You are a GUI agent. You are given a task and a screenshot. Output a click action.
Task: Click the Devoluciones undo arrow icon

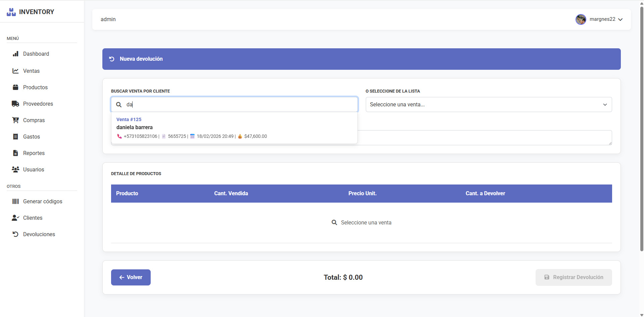(15, 234)
